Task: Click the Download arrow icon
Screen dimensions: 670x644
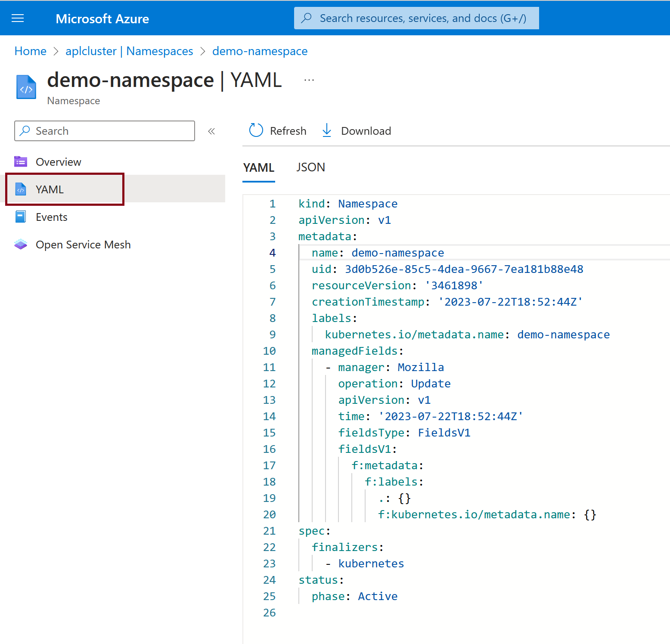Action: point(327,130)
